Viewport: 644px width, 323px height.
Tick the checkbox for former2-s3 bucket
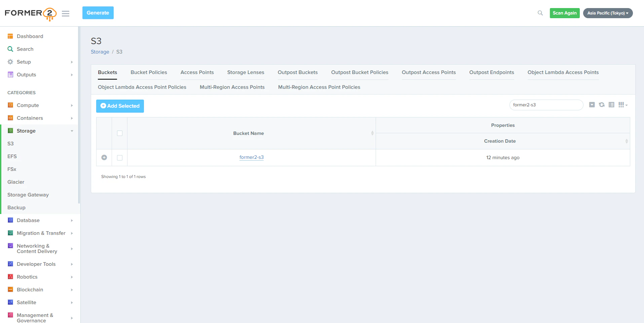(120, 158)
